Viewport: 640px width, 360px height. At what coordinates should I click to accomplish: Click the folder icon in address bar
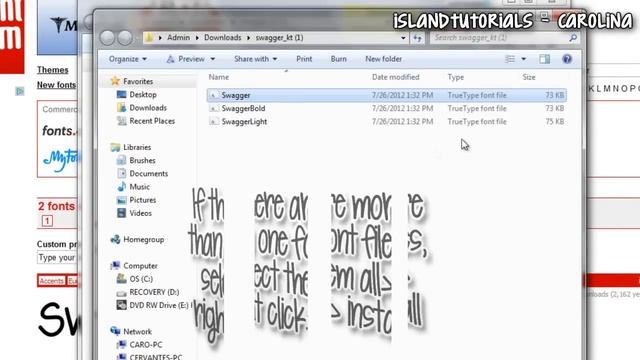[149, 38]
